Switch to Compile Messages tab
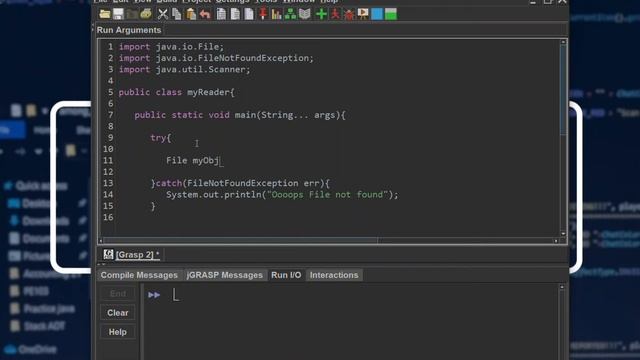This screenshot has height=360, width=640. [139, 275]
